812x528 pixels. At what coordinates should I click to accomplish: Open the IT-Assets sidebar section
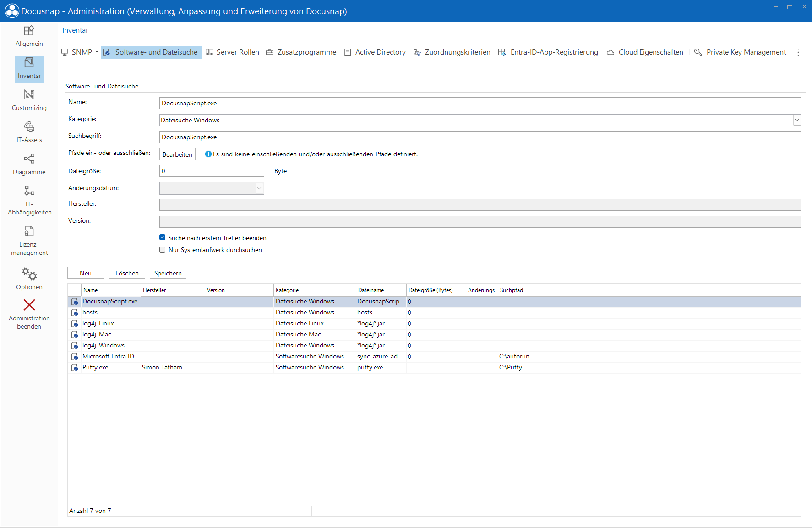pos(29,133)
